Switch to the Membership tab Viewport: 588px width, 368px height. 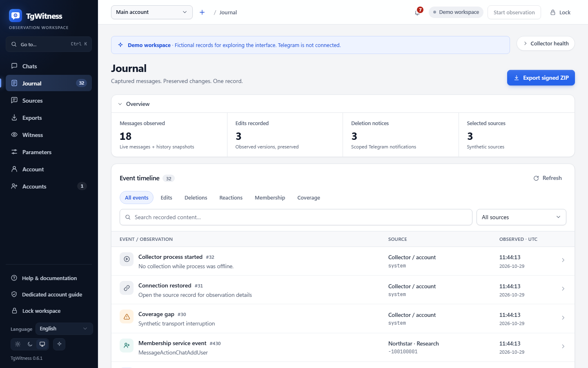[270, 197]
